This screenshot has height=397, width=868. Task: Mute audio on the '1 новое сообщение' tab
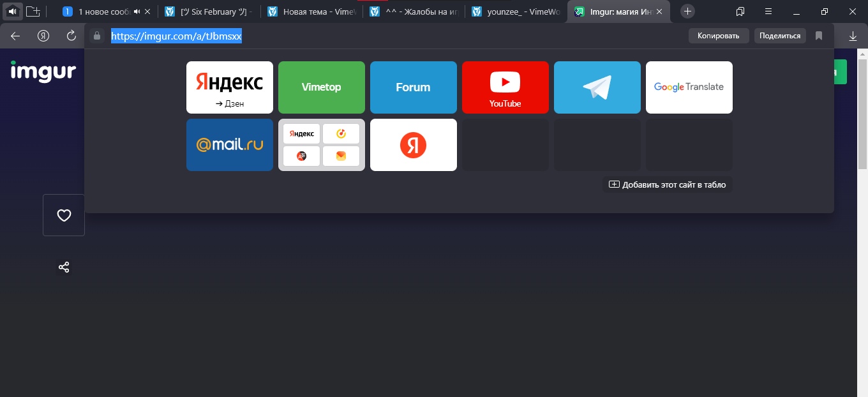point(137,11)
